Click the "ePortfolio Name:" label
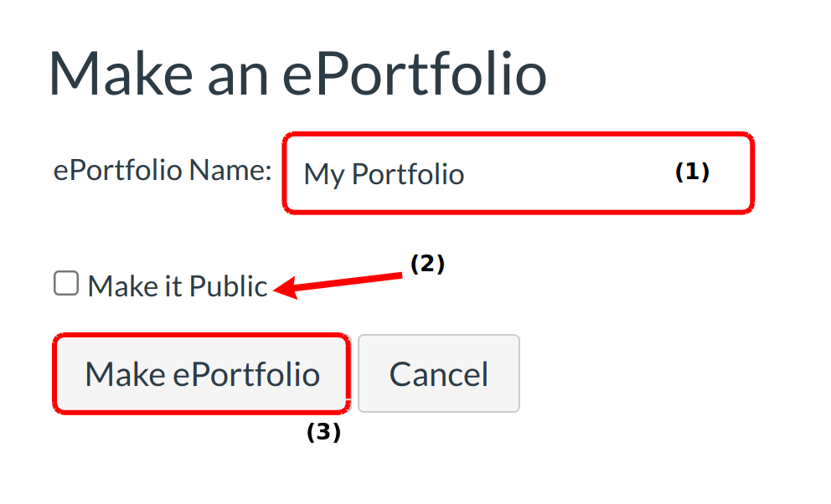This screenshot has width=831, height=504. pyautogui.click(x=163, y=171)
